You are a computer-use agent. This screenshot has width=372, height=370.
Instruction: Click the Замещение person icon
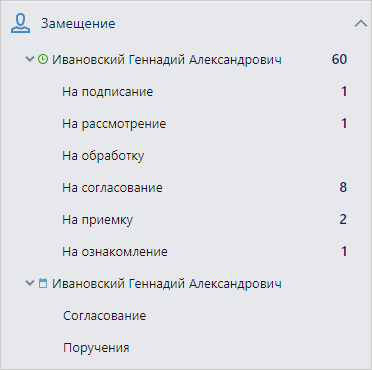(x=20, y=24)
